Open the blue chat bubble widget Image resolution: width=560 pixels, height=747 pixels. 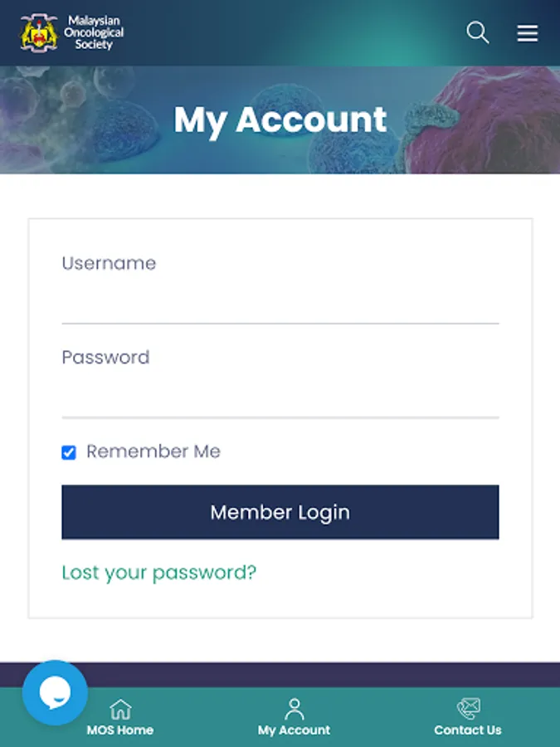tap(56, 692)
